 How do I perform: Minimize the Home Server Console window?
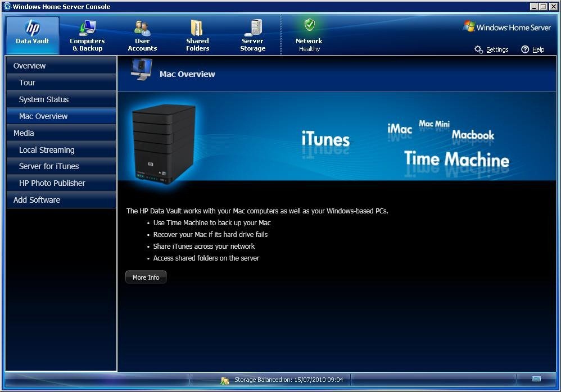coord(534,6)
